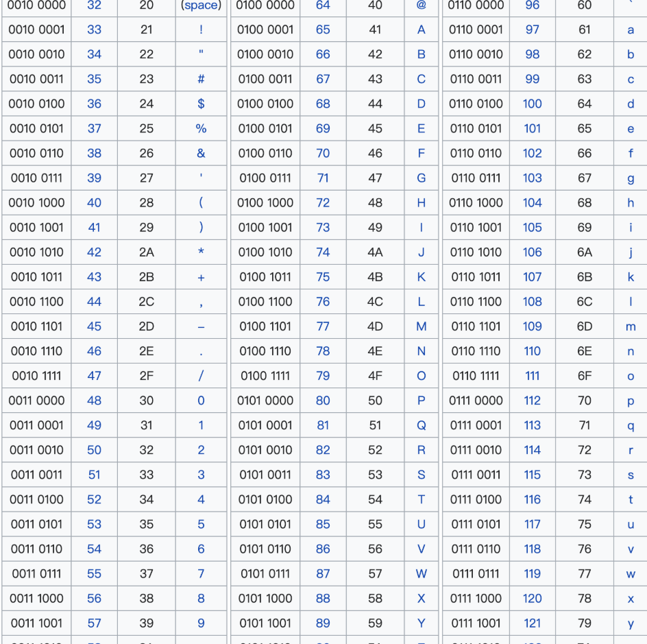Open the lowercase k character link
The width and height of the screenshot is (647, 644).
click(x=631, y=277)
